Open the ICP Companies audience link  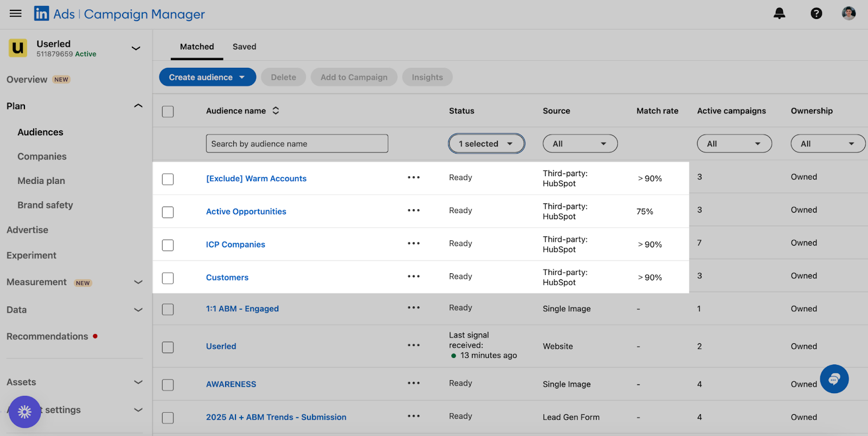click(x=235, y=245)
